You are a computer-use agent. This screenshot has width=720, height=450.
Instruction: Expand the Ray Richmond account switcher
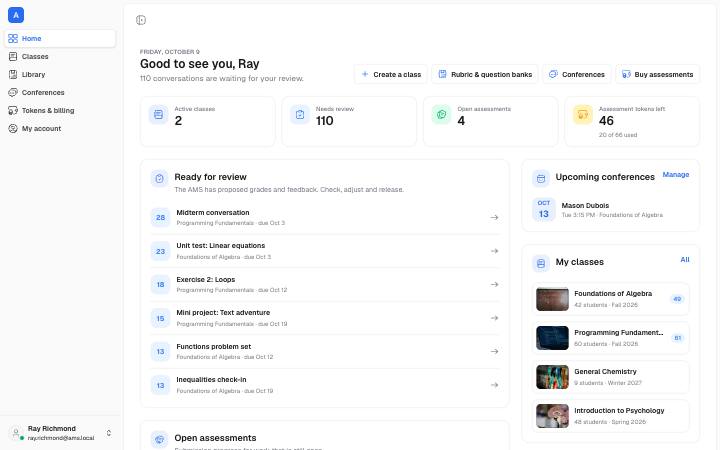click(109, 433)
